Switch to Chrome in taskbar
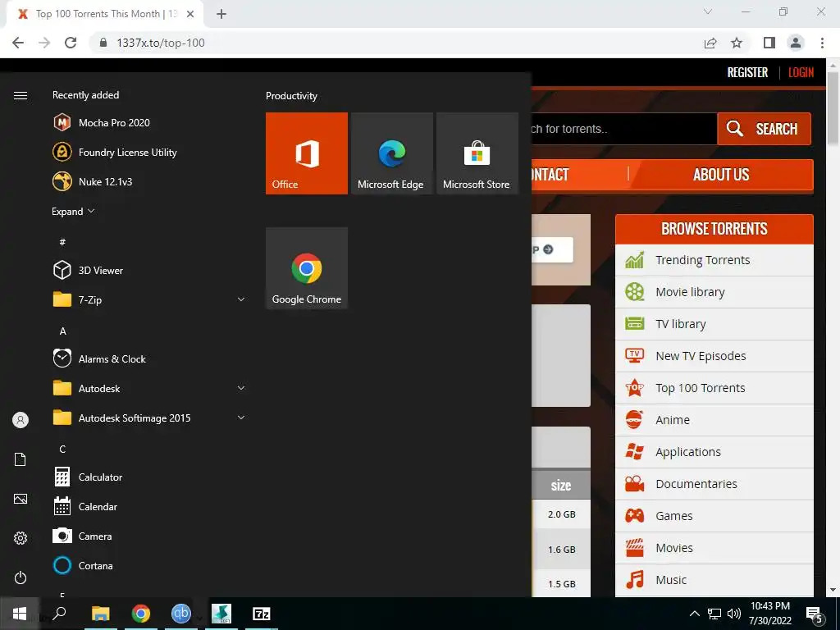 pyautogui.click(x=141, y=614)
